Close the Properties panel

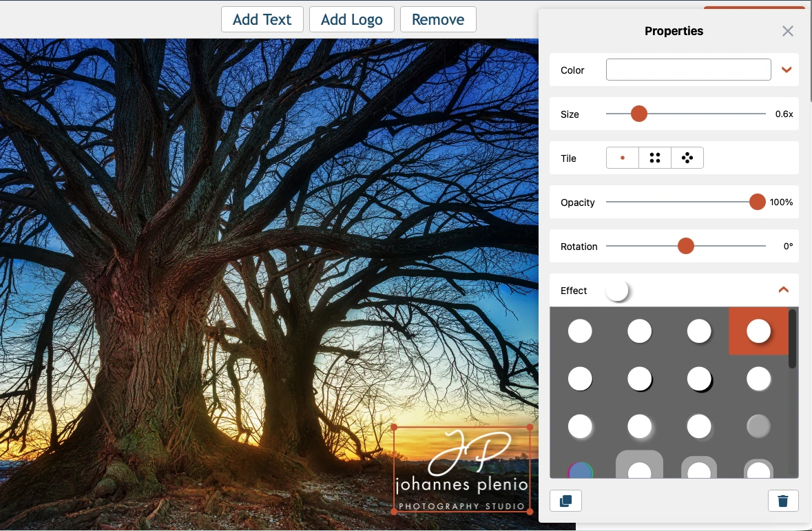pyautogui.click(x=787, y=30)
